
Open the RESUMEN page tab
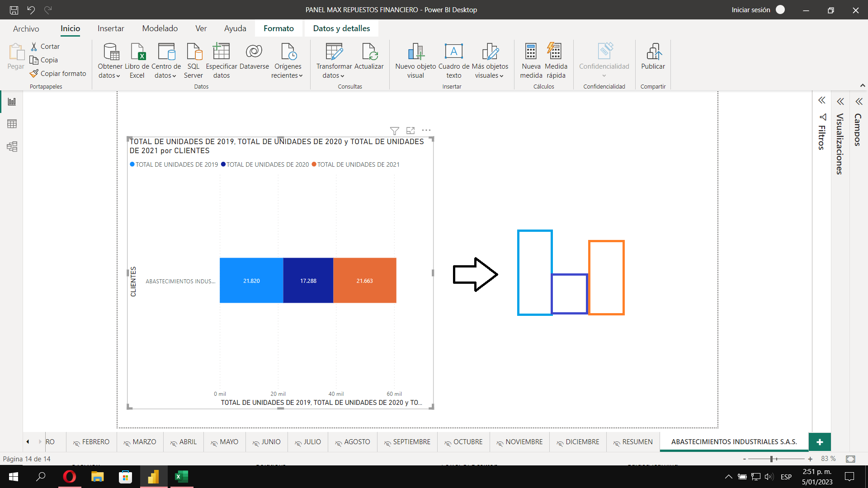tap(633, 442)
